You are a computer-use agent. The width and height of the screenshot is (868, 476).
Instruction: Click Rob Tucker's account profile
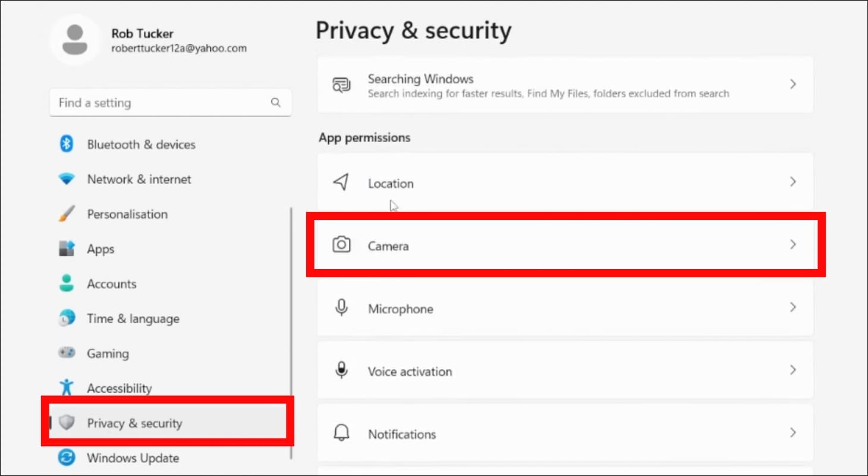(143, 39)
